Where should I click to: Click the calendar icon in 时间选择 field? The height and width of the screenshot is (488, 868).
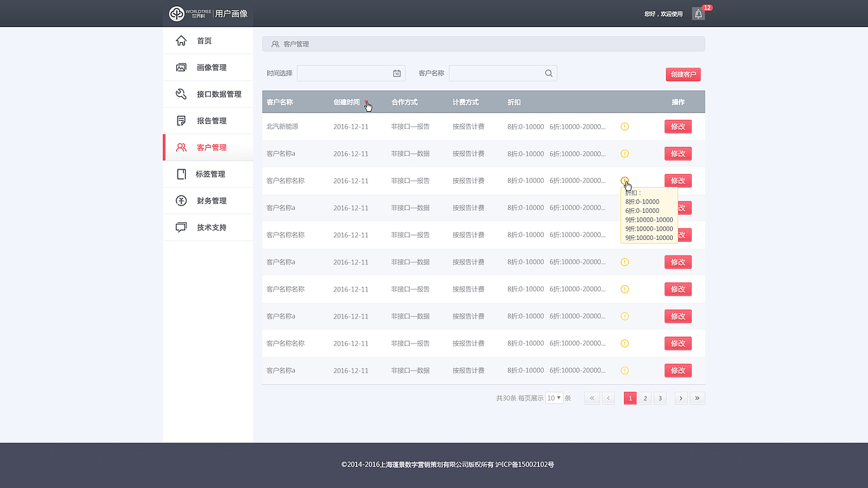[x=398, y=73]
